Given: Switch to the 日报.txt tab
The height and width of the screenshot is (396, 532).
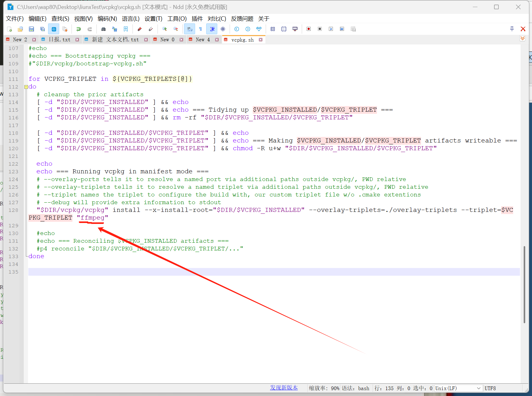Looking at the screenshot, I should (x=59, y=39).
